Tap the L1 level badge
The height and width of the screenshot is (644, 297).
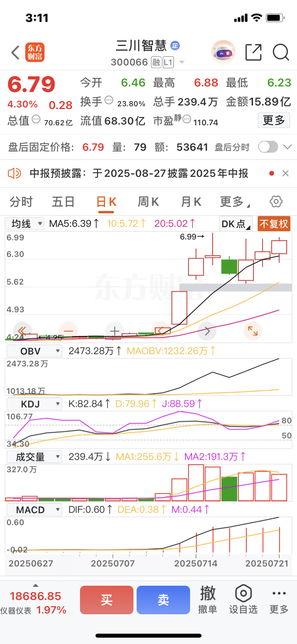[168, 62]
